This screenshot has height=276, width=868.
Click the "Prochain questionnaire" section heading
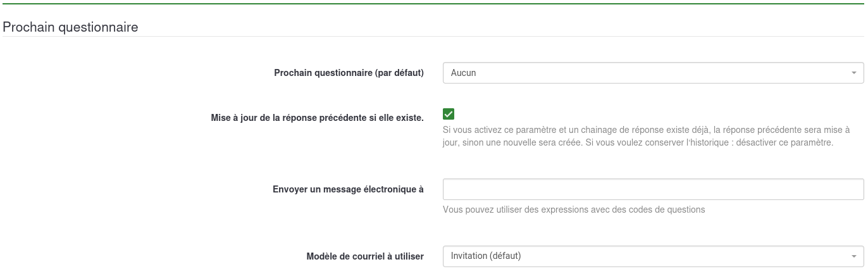pyautogui.click(x=71, y=27)
